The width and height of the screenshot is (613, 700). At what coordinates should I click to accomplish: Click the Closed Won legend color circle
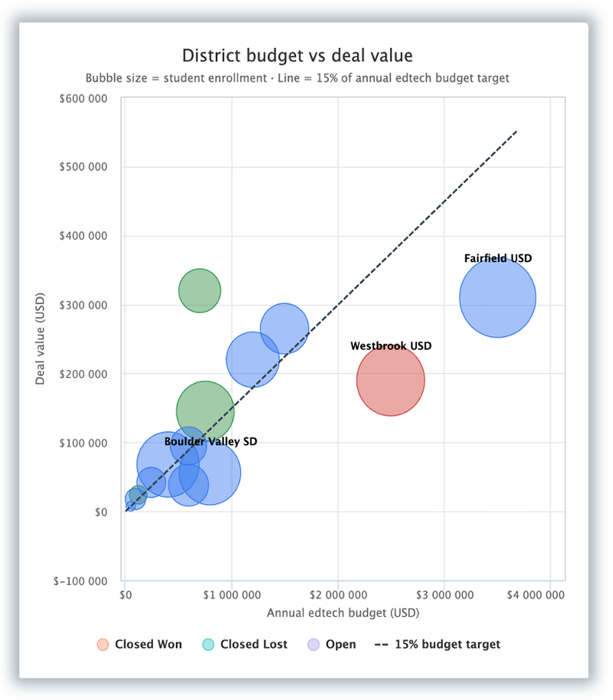tap(103, 645)
